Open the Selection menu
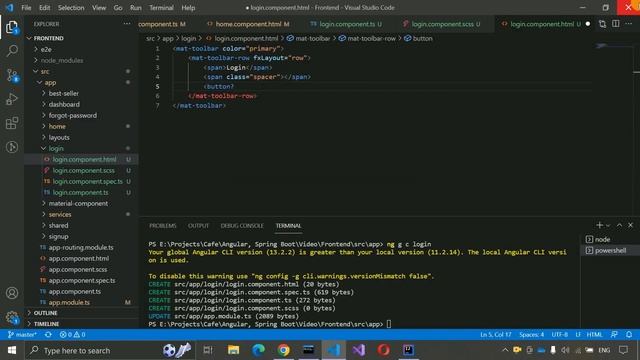Image resolution: width=640 pixels, height=360 pixels. click(71, 8)
